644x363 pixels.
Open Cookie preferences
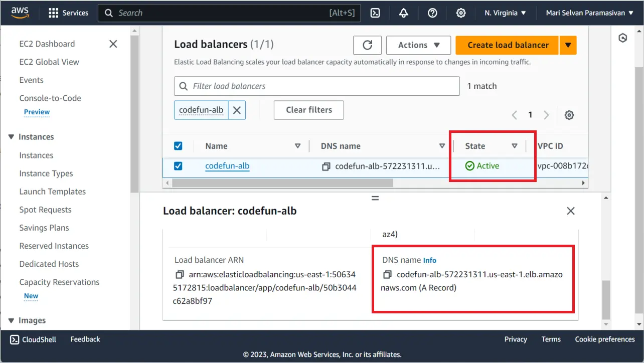click(605, 339)
